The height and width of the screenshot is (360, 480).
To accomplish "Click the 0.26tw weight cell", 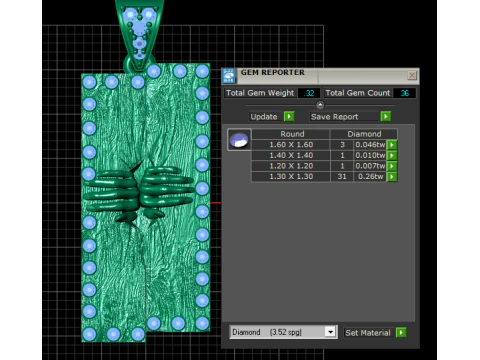I will click(x=370, y=177).
